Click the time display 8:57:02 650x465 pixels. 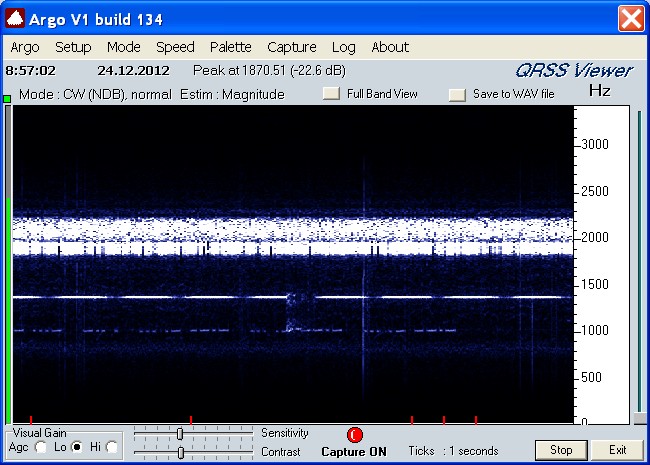(30, 70)
